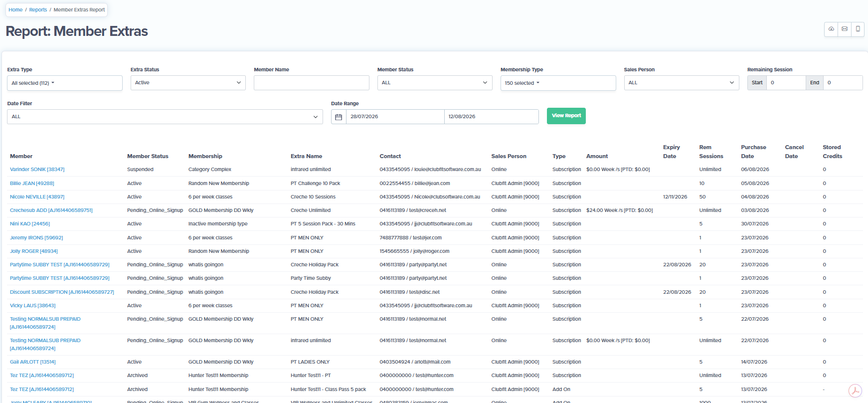Open member Discount SUBSCRIPTION link
The image size is (868, 403).
tap(62, 292)
